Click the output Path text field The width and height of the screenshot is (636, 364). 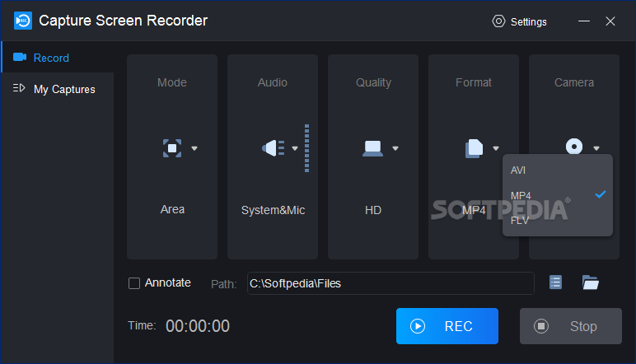390,283
